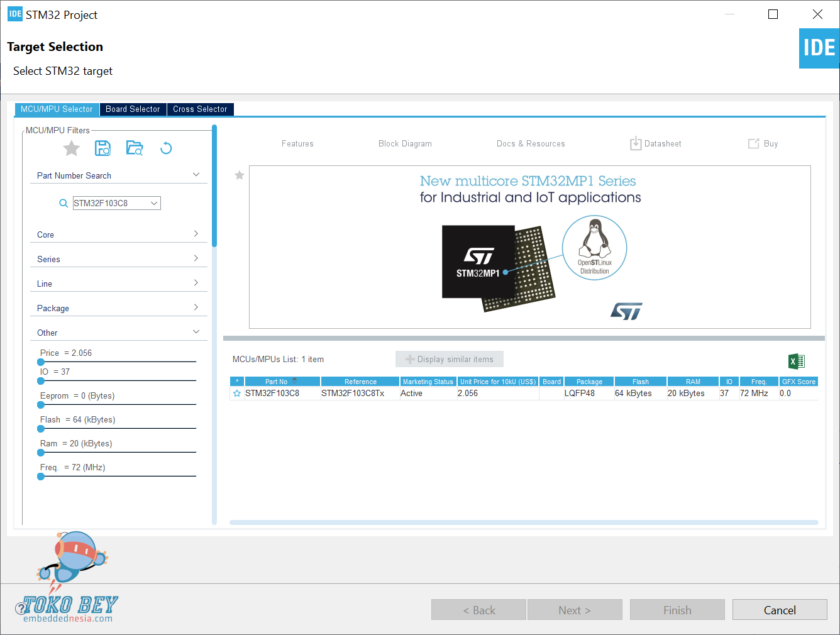This screenshot has width=840, height=635.
Task: Switch to the Cross Selector tab
Action: [200, 109]
